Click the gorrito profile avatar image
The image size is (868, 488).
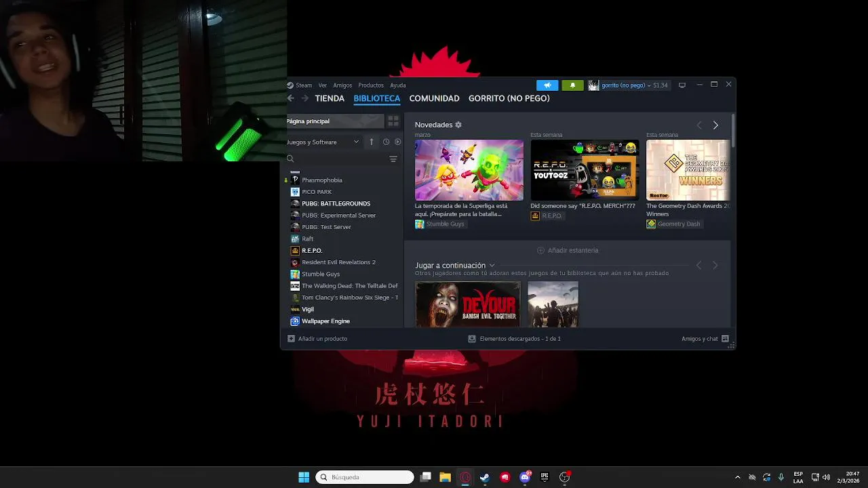593,85
